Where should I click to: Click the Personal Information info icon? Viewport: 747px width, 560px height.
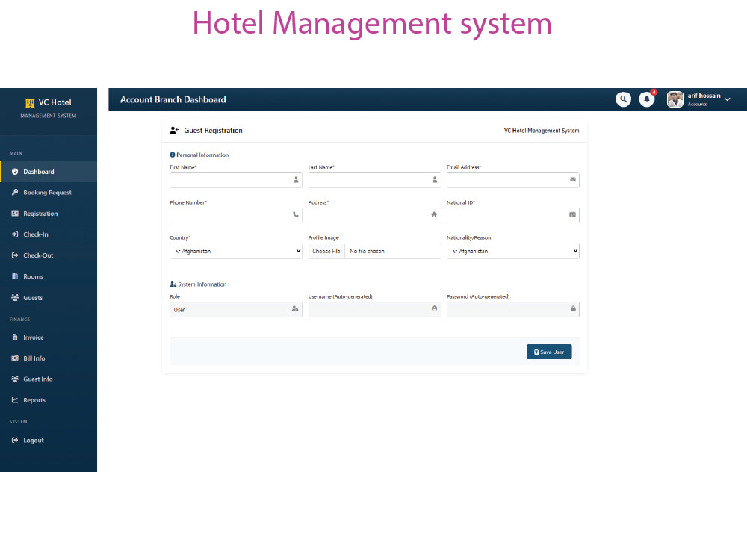tap(173, 155)
